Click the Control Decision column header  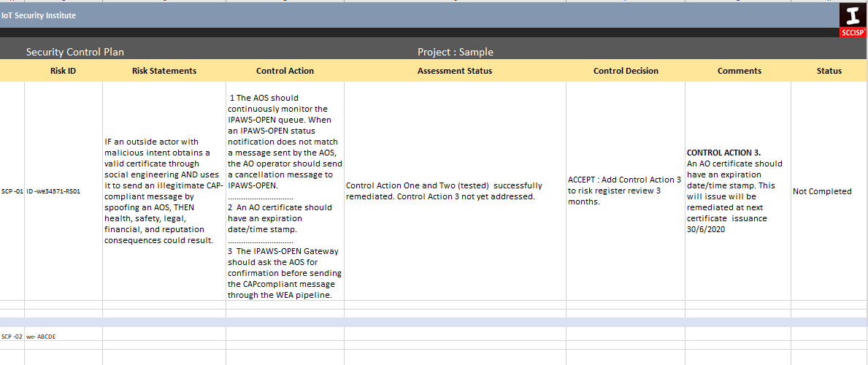pyautogui.click(x=626, y=71)
